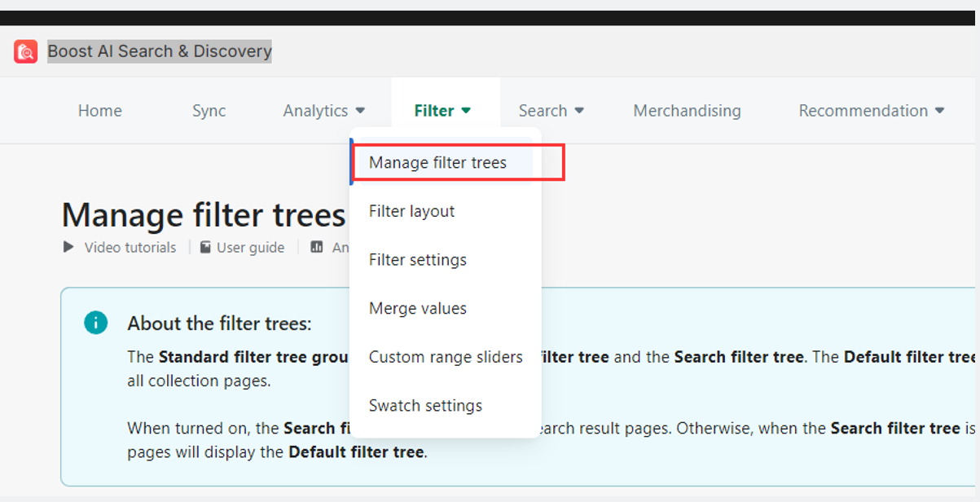
Task: Open the Sync tab
Action: coord(209,111)
